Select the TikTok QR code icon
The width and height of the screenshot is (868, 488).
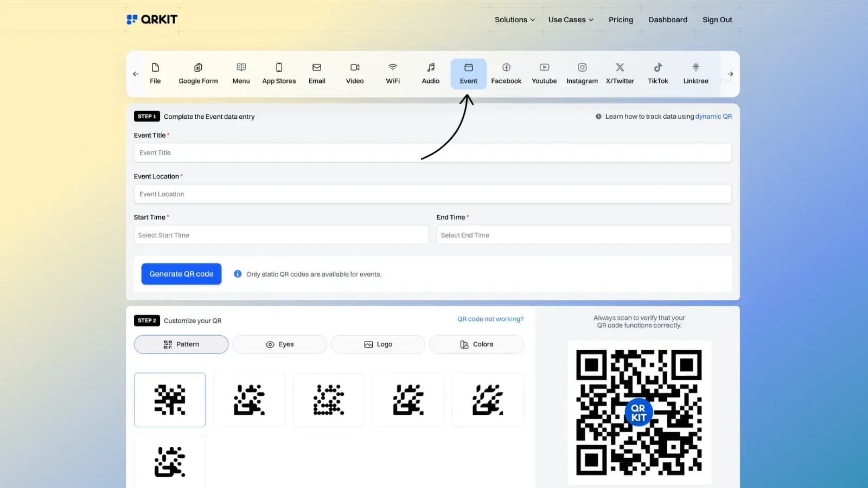coord(658,73)
